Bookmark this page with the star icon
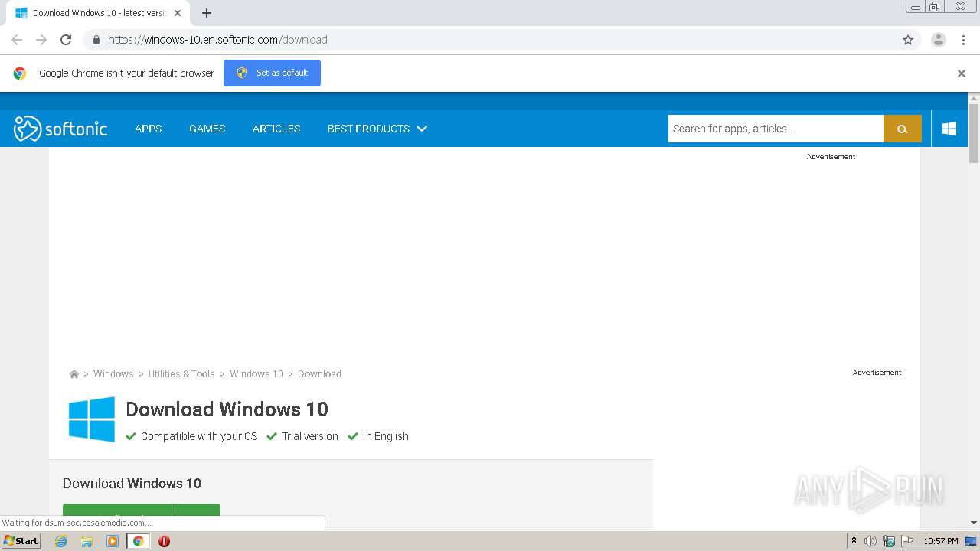Screen dimensions: 980x551 pos(908,40)
